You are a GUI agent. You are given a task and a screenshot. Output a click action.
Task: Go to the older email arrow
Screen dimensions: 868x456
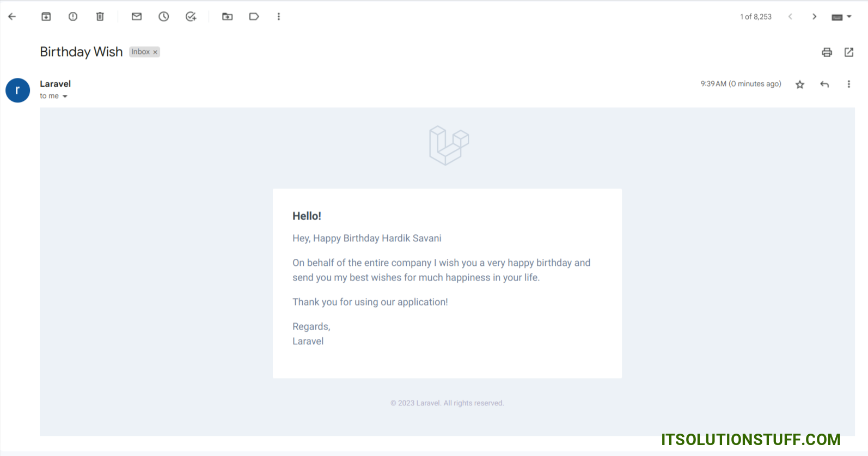(x=815, y=17)
